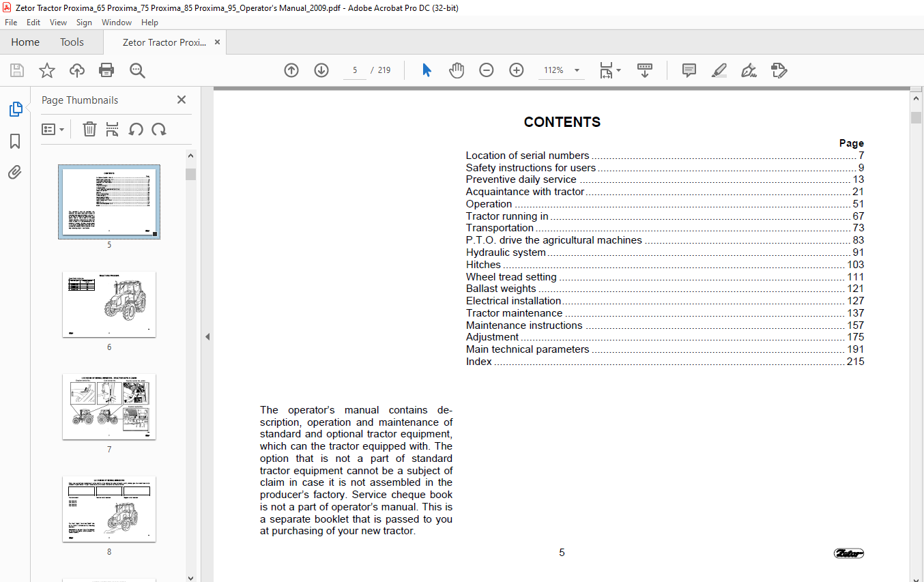Select page 6 thumbnail
This screenshot has height=582, width=924.
click(x=109, y=304)
